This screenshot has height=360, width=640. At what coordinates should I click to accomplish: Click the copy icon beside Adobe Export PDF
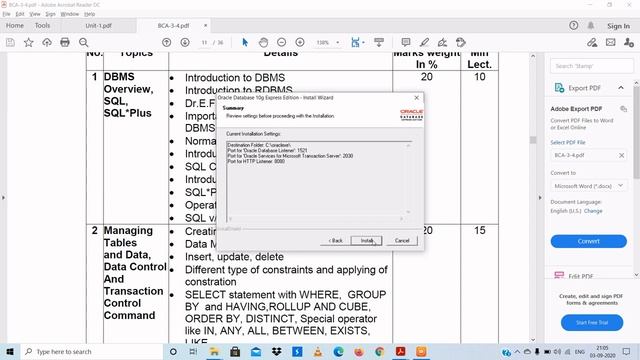pos(623,109)
